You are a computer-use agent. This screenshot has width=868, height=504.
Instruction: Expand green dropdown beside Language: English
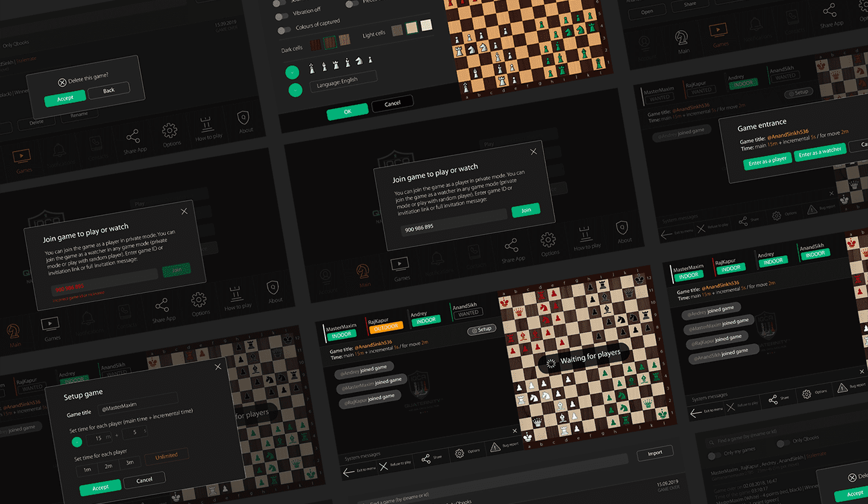pos(295,90)
